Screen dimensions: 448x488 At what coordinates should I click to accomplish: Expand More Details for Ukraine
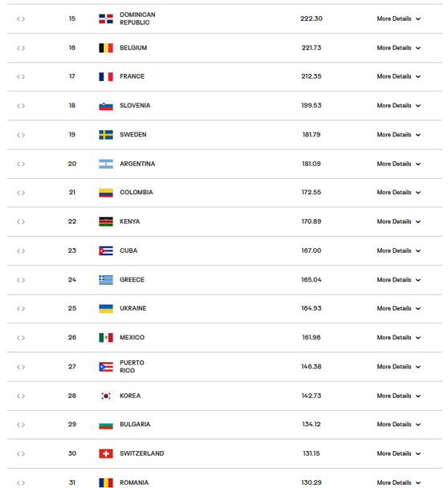398,308
